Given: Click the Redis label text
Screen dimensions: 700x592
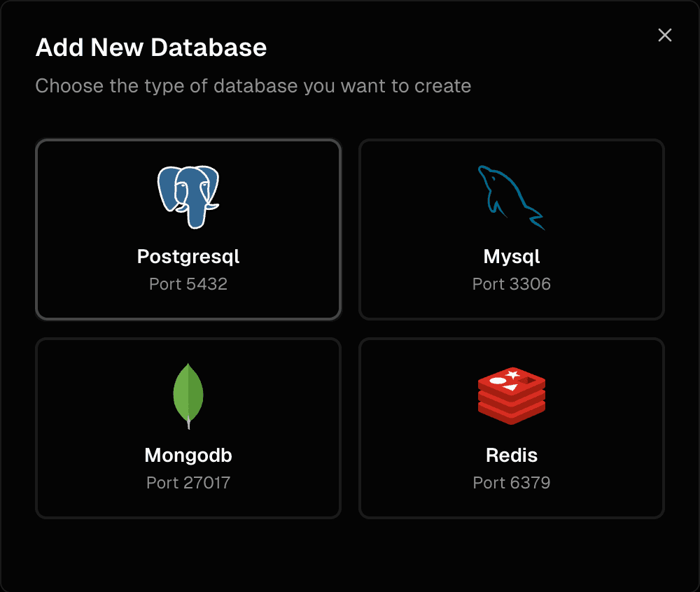Looking at the screenshot, I should coord(511,455).
